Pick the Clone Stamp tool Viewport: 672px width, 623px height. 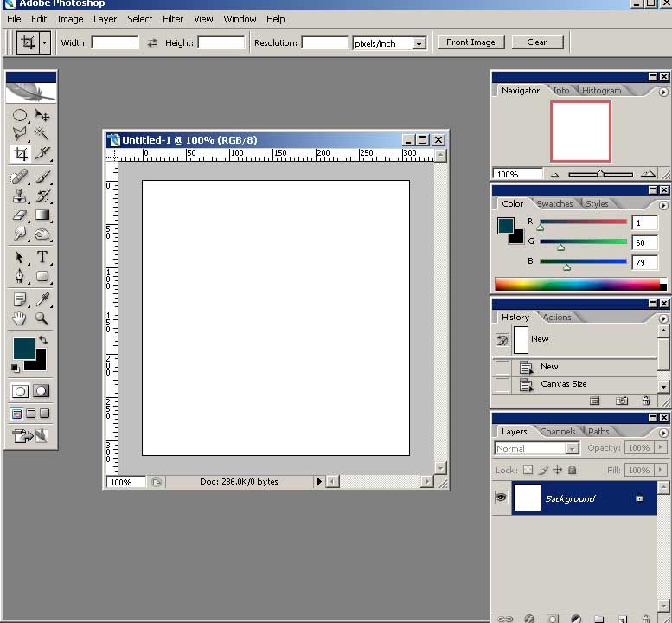pos(19,196)
